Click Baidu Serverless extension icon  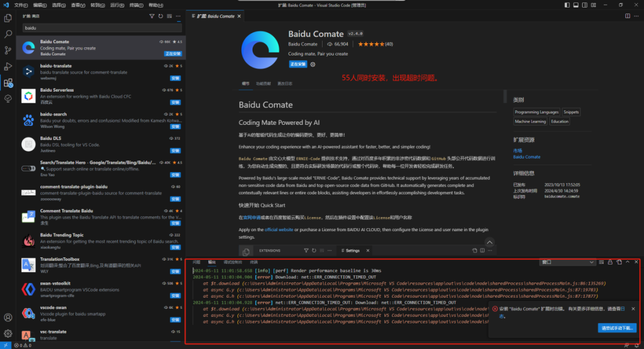[x=29, y=96]
